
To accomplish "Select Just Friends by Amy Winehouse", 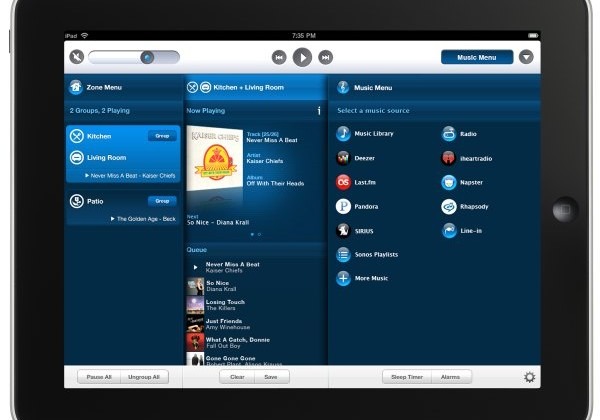I will 256,324.
